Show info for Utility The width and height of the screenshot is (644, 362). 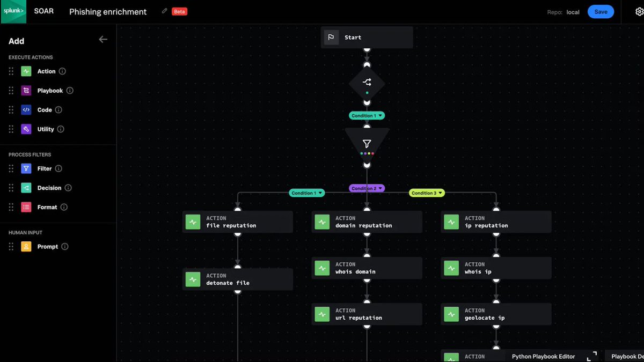coord(61,129)
